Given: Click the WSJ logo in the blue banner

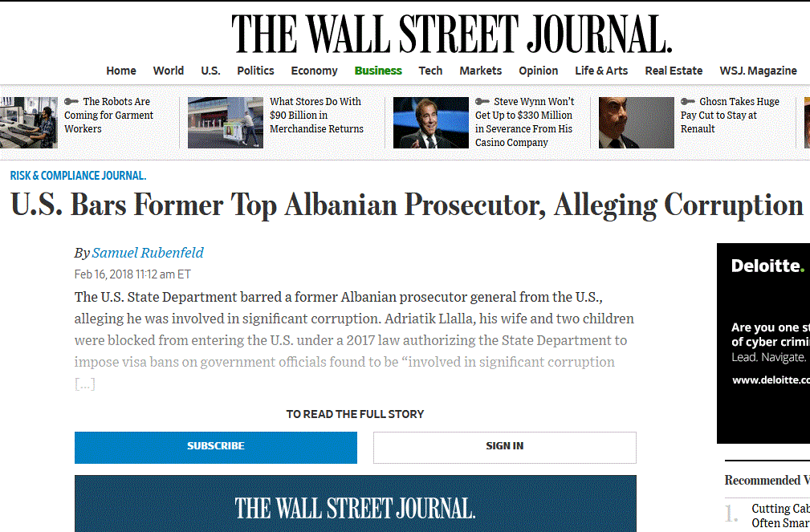Looking at the screenshot, I should [355, 507].
